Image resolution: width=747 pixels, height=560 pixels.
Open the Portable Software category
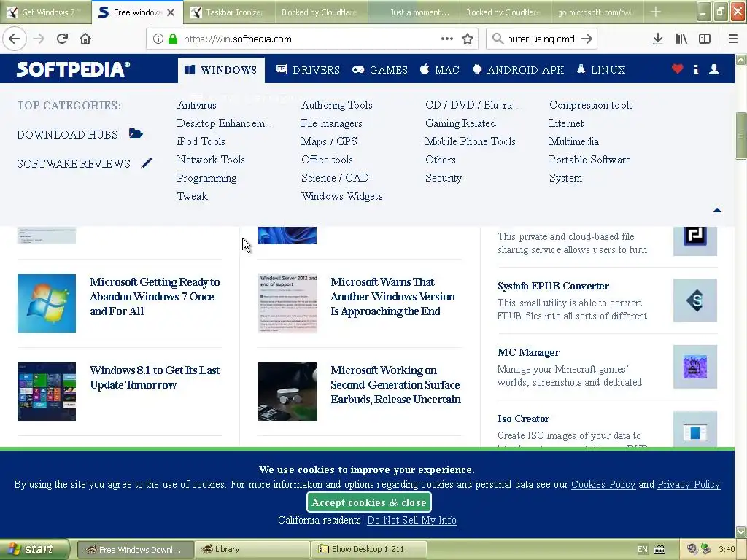click(589, 160)
